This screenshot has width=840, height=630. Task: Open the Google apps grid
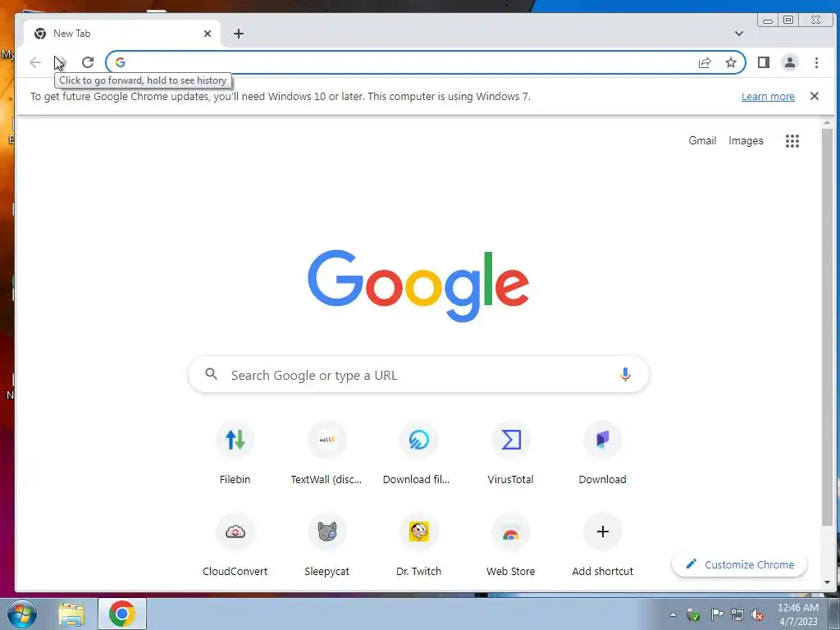792,141
